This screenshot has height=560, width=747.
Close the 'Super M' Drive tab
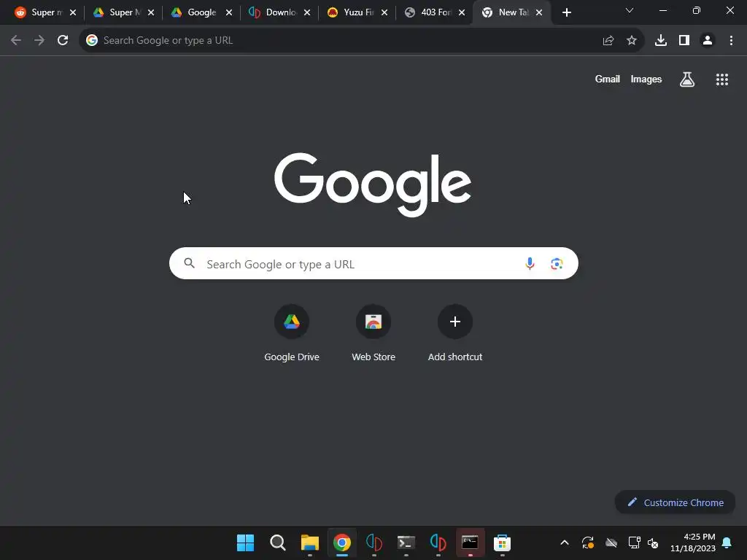151,12
